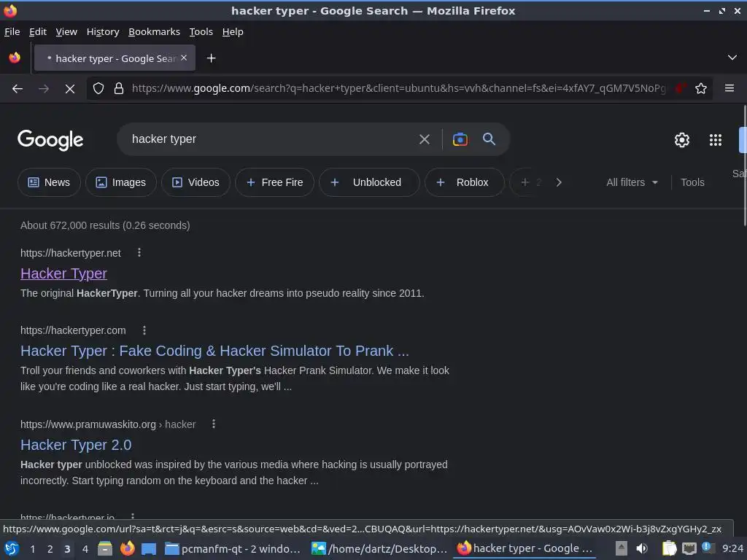747x560 pixels.
Task: Submit search with magnifier icon
Action: coord(489,139)
